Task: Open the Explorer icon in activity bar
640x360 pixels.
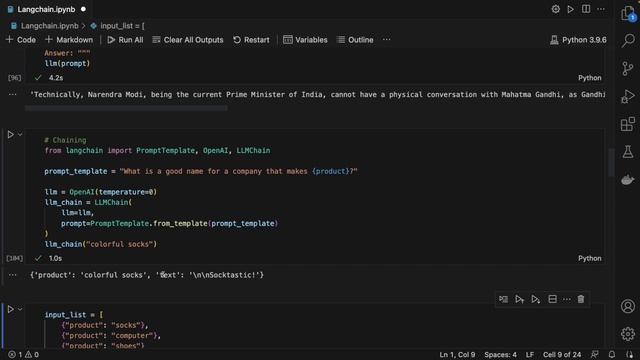Action: click(x=628, y=13)
